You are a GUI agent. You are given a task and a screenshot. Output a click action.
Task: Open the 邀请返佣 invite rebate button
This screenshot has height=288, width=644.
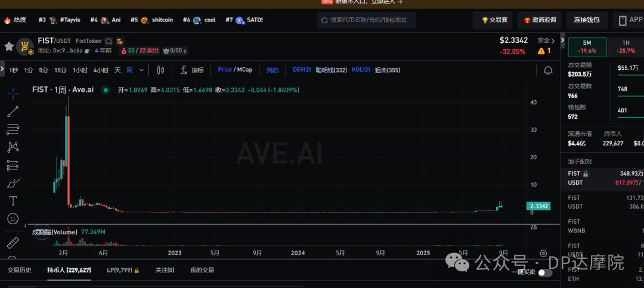point(539,20)
